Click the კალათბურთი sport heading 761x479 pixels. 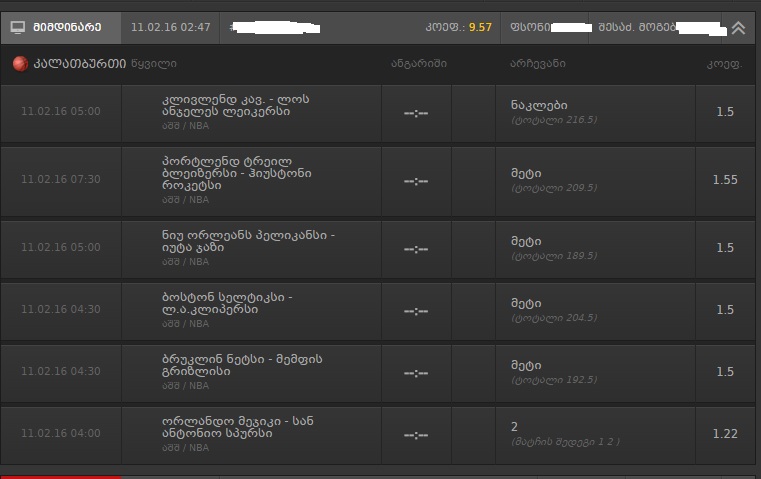pyautogui.click(x=80, y=64)
